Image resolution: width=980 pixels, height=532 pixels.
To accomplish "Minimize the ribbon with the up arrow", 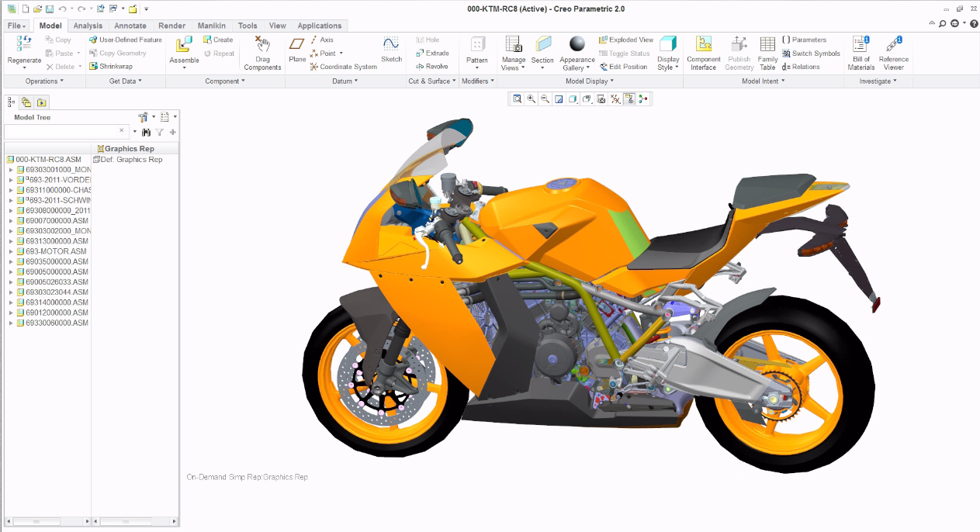I will (x=931, y=24).
